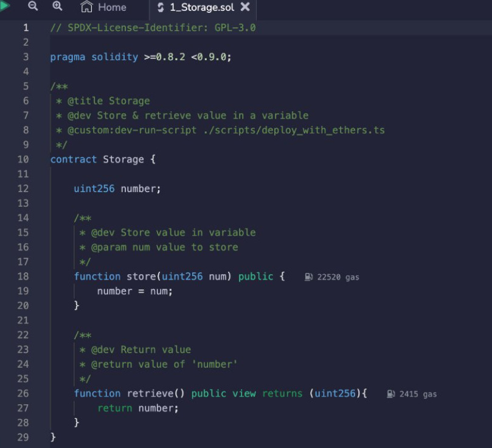Click the 'returns' keyword on line 26
This screenshot has height=448, width=492.
point(282,394)
